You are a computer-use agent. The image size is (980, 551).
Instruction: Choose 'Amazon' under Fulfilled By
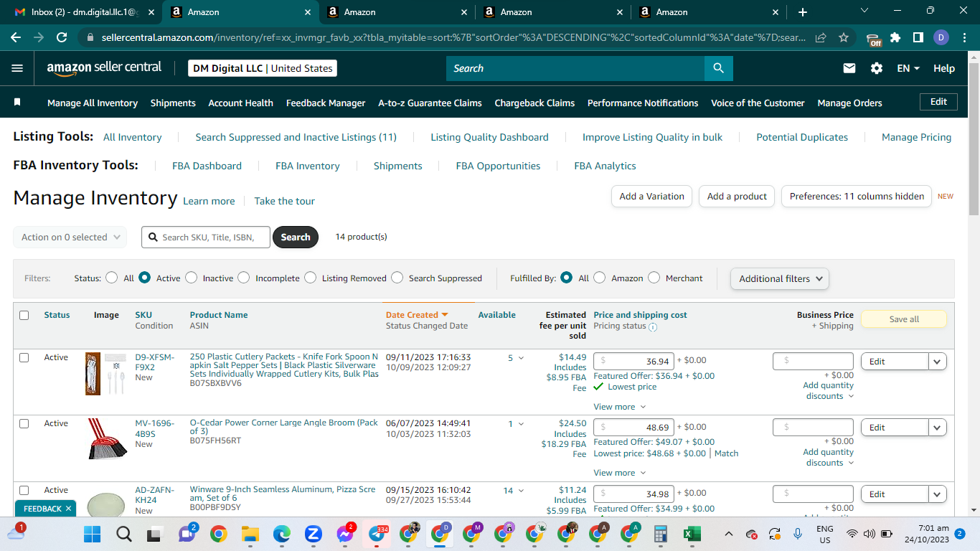point(600,278)
